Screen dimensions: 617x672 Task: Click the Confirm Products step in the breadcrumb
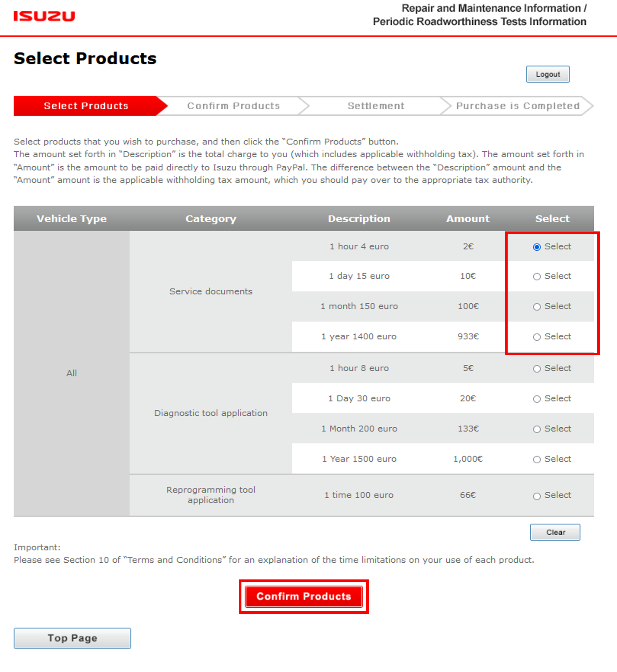[x=234, y=106]
